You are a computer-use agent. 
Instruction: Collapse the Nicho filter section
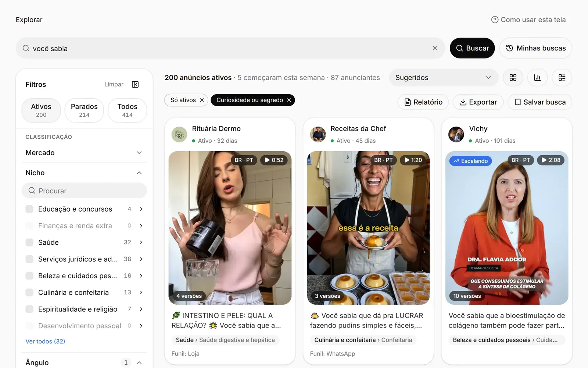(84, 173)
